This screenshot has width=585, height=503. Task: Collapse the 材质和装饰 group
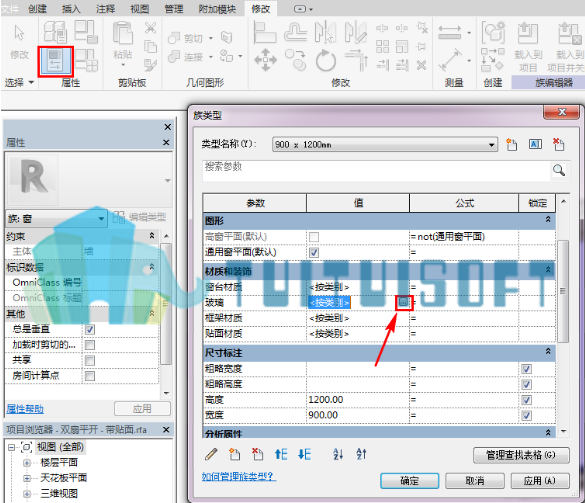pos(548,269)
